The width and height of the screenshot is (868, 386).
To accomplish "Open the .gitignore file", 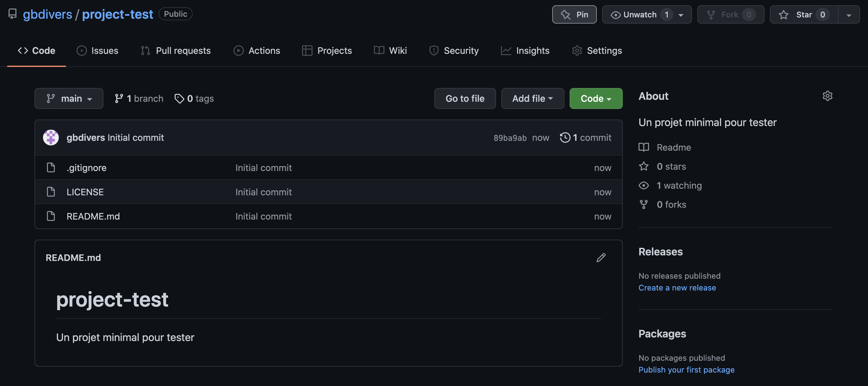I will coord(87,168).
